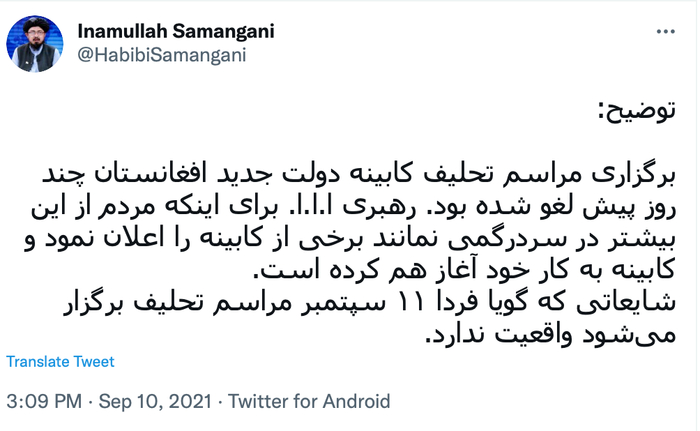Click the Translate Tweet link
This screenshot has width=700, height=431.
60,362
